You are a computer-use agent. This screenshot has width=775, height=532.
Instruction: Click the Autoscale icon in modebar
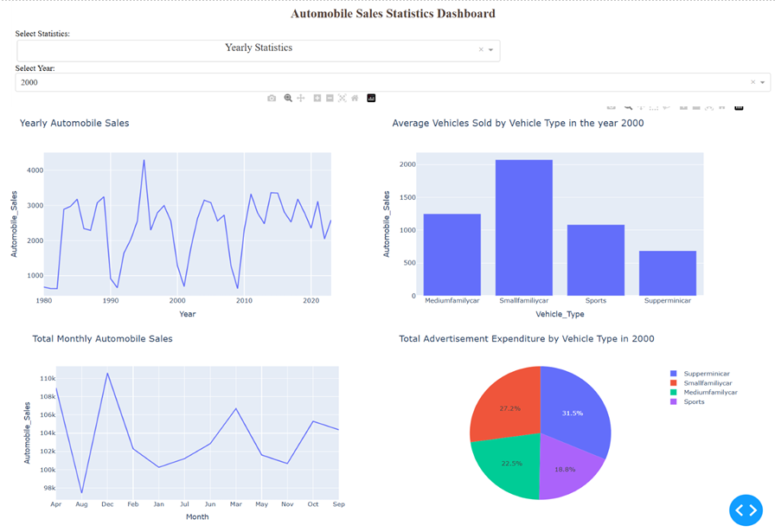pyautogui.click(x=343, y=99)
